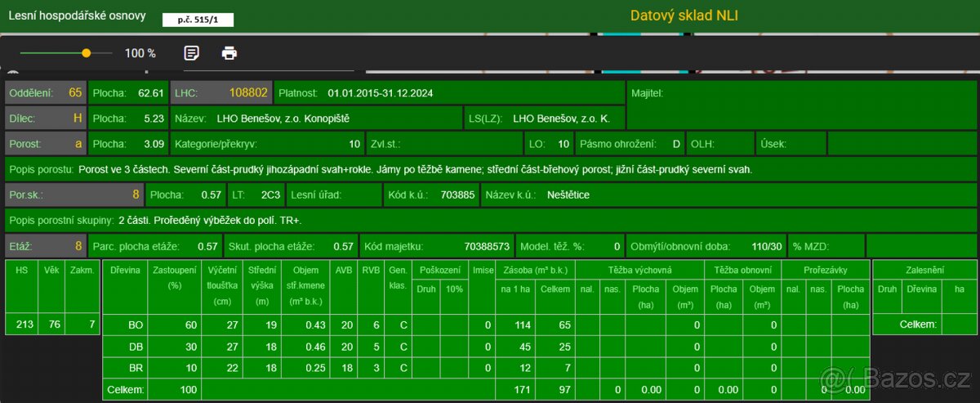
Task: Click the Zalesnění Celkem row
Action: click(x=924, y=325)
